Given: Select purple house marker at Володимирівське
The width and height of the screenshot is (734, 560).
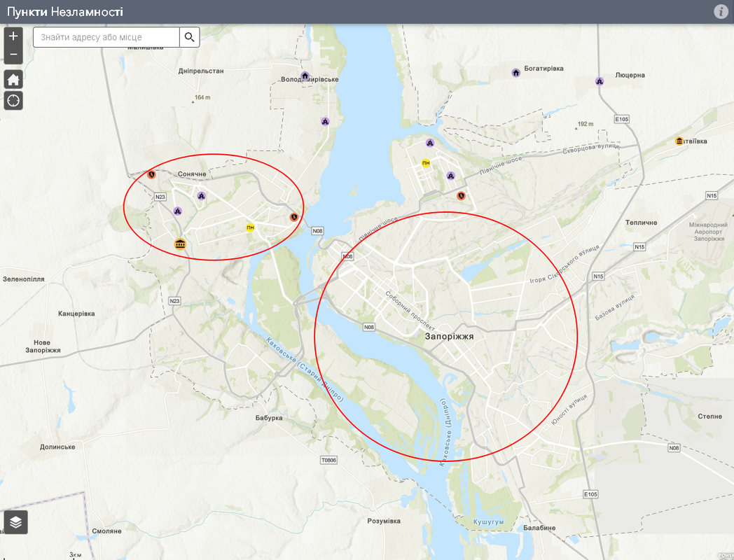Looking at the screenshot, I should coord(305,76).
